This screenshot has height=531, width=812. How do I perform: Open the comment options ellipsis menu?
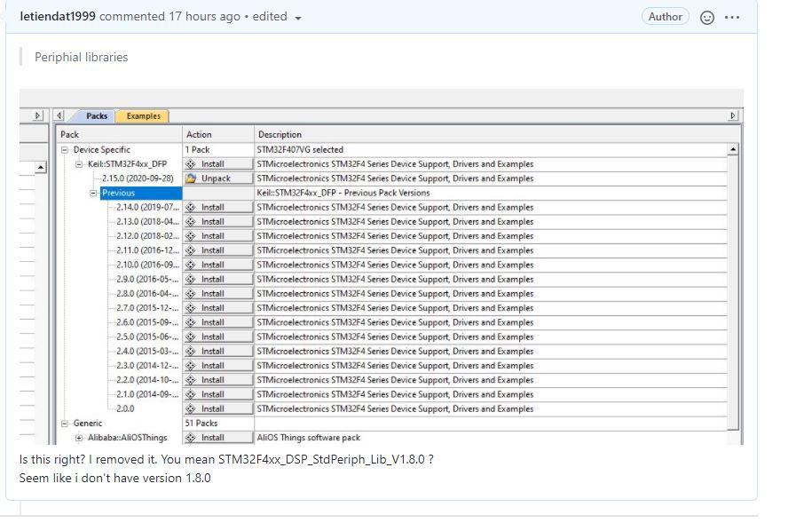click(x=732, y=18)
